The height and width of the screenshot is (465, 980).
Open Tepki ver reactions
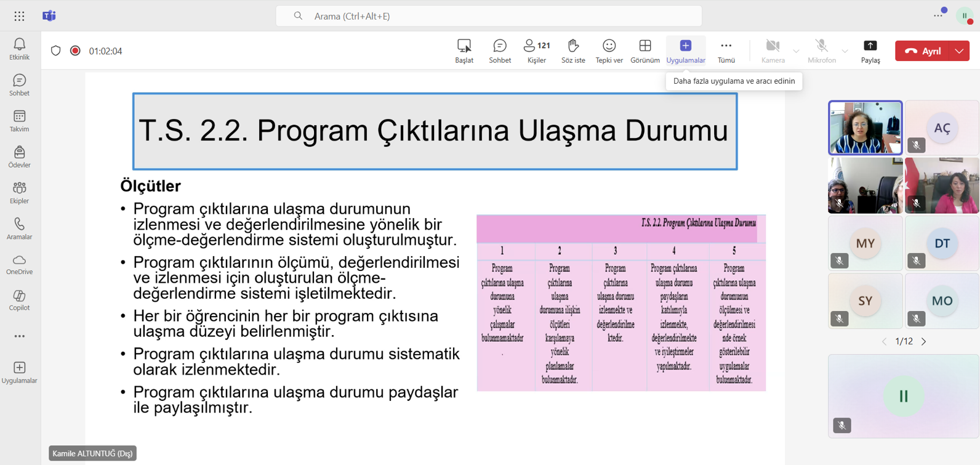(x=609, y=51)
